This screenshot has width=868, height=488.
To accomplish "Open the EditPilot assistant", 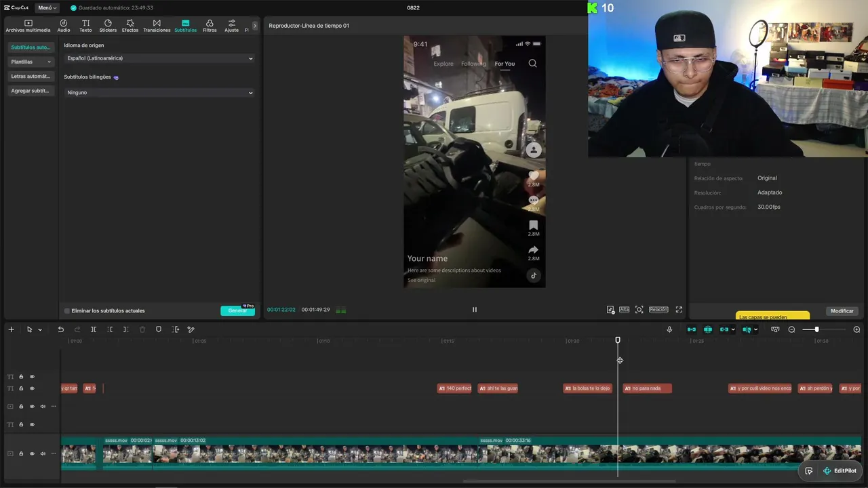I will [840, 471].
